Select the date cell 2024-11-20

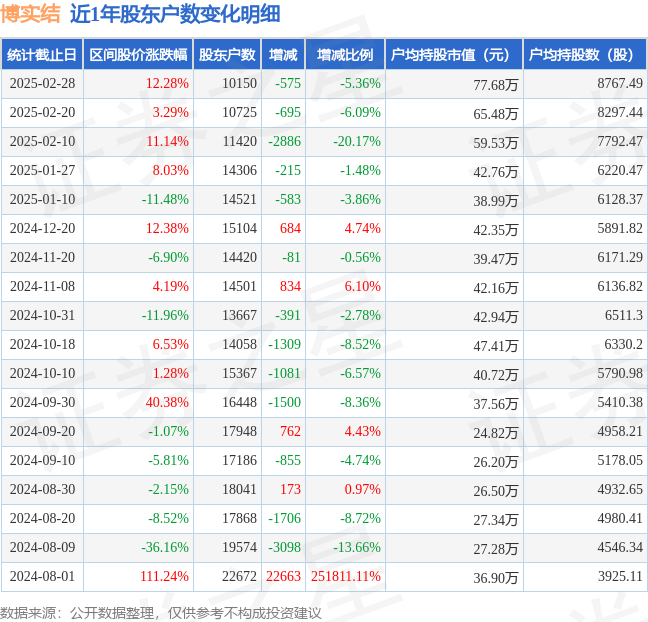click(43, 257)
